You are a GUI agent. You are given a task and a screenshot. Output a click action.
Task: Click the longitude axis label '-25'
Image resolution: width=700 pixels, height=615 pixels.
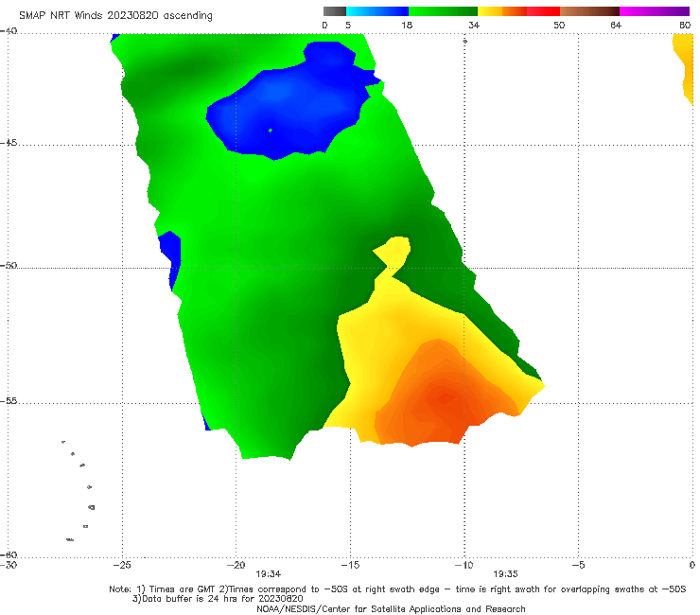pos(122,565)
